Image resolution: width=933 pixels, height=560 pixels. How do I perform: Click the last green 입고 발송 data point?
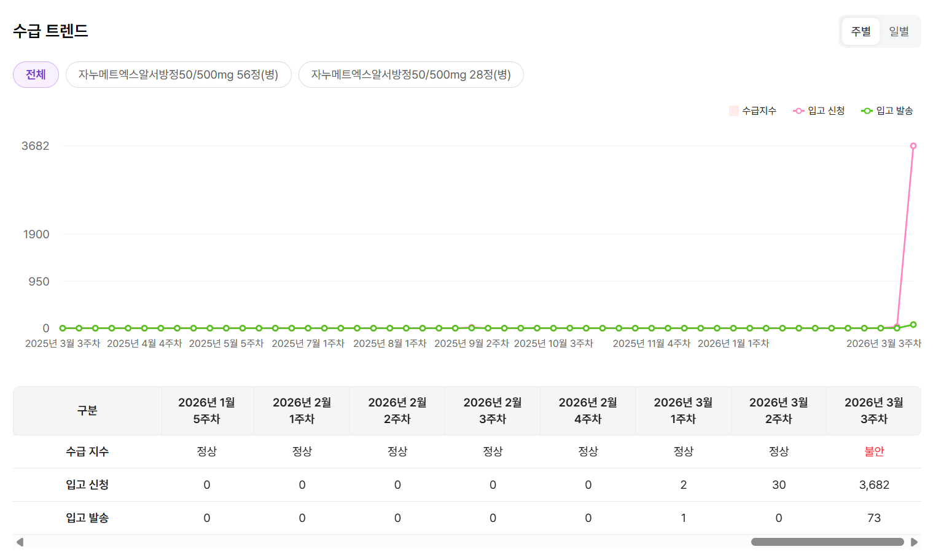913,324
